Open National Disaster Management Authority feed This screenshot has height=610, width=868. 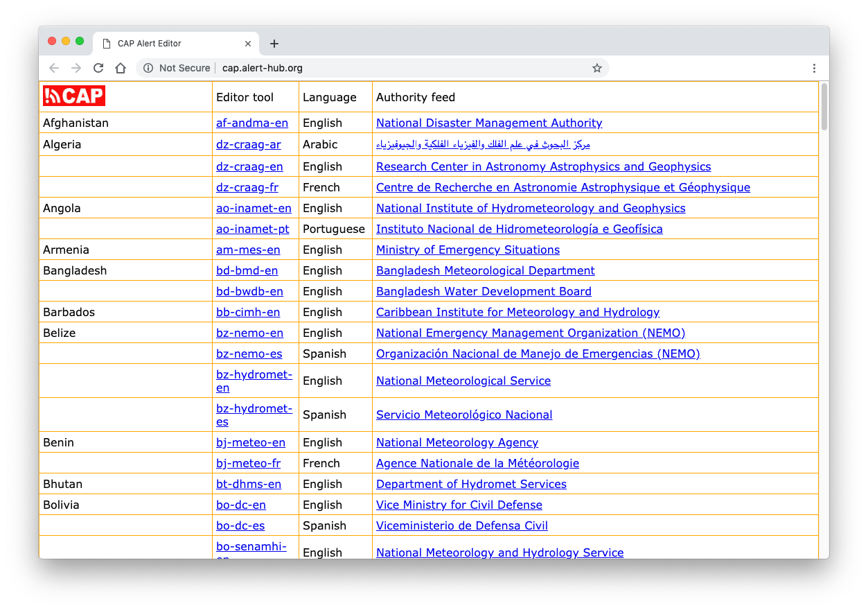point(489,123)
